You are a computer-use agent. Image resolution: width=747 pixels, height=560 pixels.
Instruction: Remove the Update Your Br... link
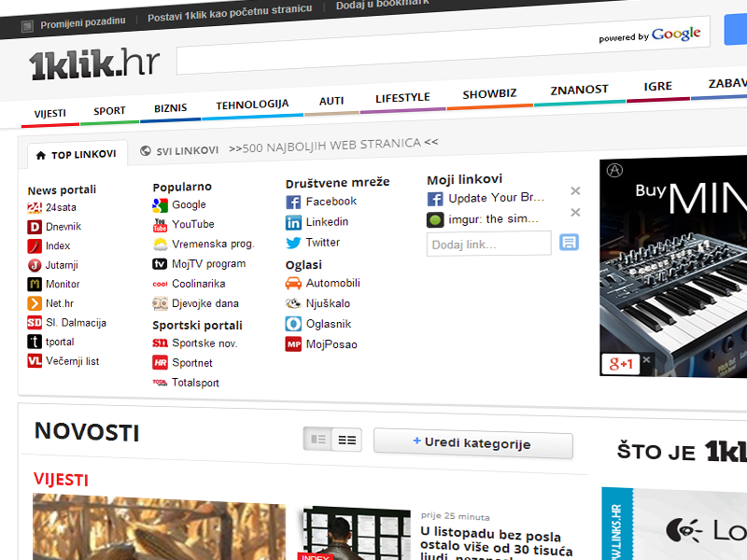[575, 191]
